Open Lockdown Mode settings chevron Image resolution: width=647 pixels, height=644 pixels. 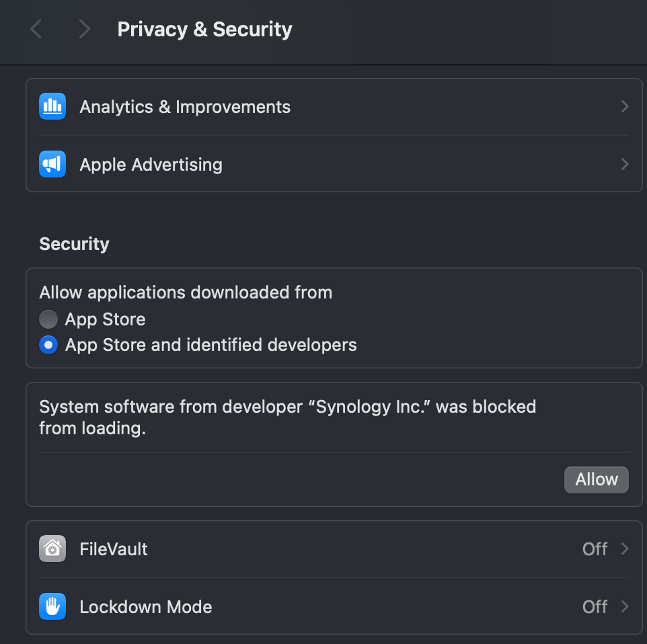(x=625, y=606)
